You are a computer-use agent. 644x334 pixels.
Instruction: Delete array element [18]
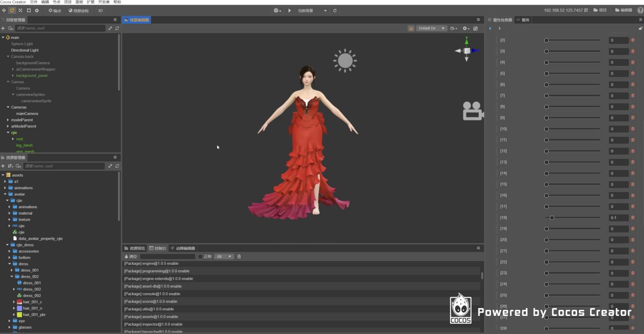click(x=633, y=217)
